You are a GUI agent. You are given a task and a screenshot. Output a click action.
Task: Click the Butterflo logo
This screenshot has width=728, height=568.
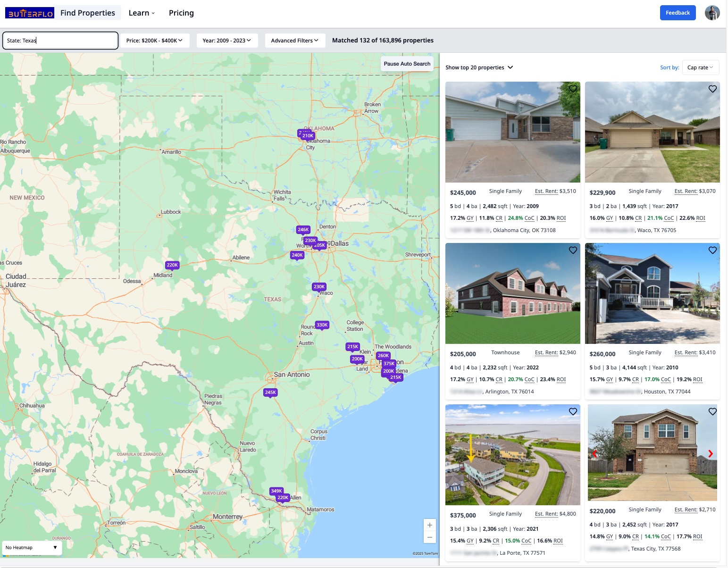click(x=30, y=12)
